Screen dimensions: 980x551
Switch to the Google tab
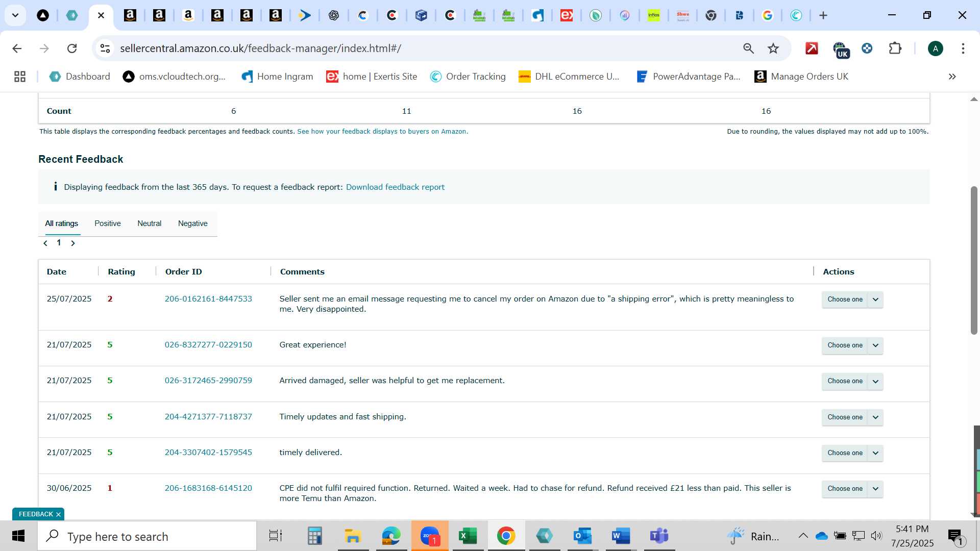point(767,15)
